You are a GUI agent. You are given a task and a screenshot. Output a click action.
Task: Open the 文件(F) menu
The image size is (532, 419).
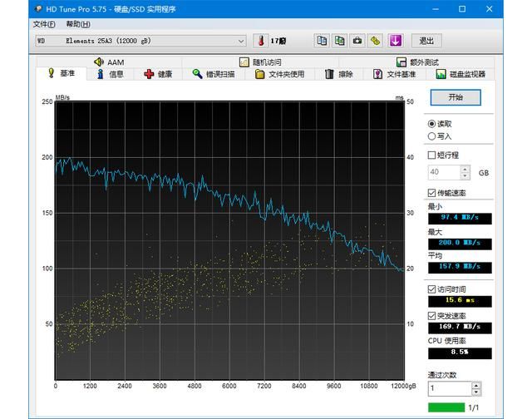click(x=44, y=24)
